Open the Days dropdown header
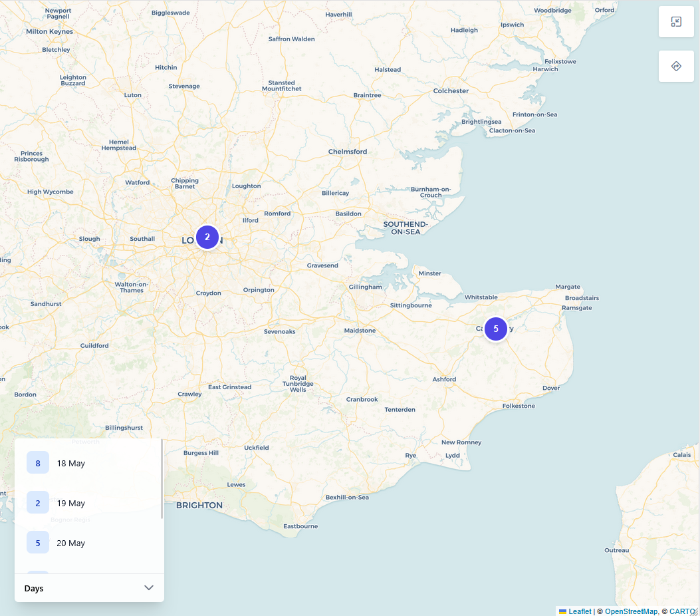The width and height of the screenshot is (700, 616). pyautogui.click(x=89, y=588)
